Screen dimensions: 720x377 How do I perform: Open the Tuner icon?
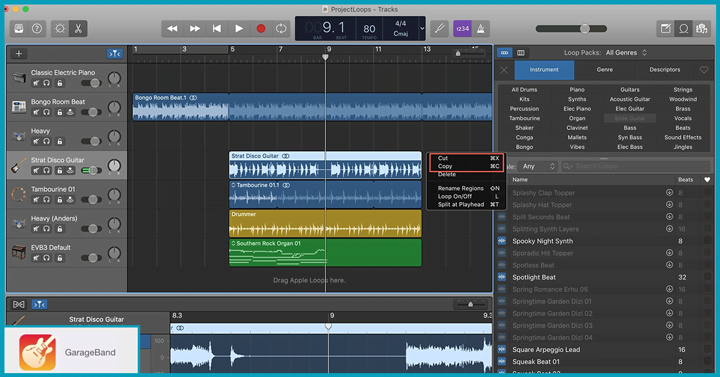click(439, 28)
